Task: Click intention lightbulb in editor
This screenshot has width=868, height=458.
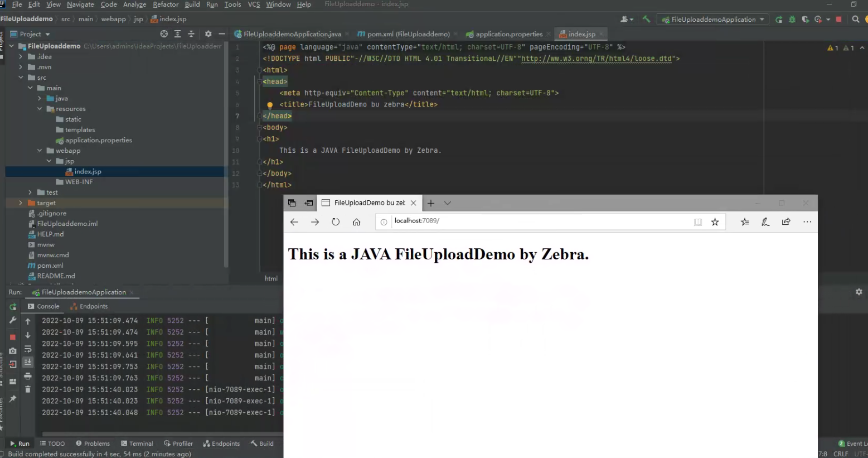Action: point(270,105)
